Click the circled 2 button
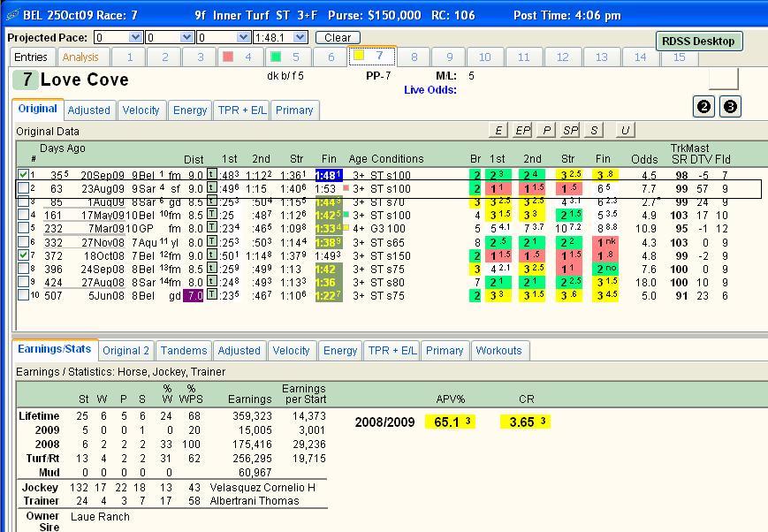 pos(703,106)
